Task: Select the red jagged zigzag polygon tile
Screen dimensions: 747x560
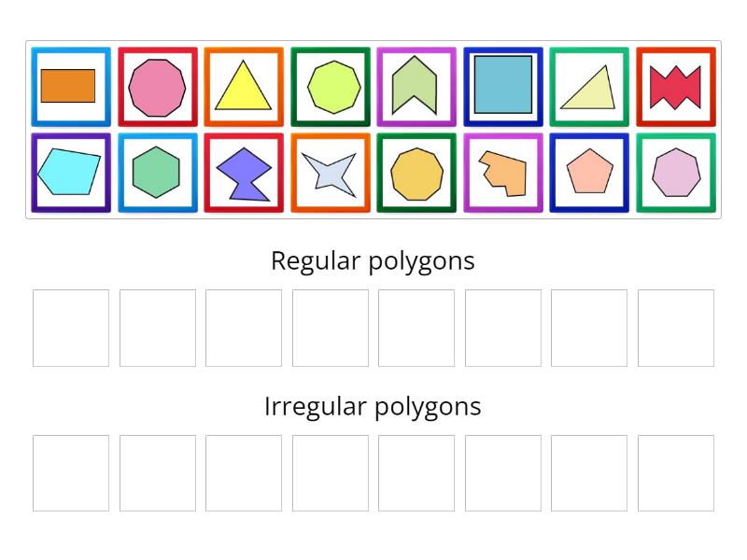Action: 675,85
